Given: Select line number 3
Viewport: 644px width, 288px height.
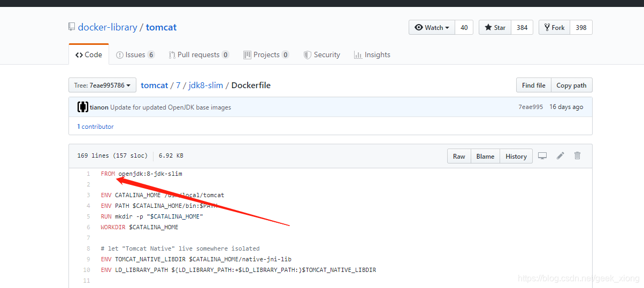Looking at the screenshot, I should [89, 195].
